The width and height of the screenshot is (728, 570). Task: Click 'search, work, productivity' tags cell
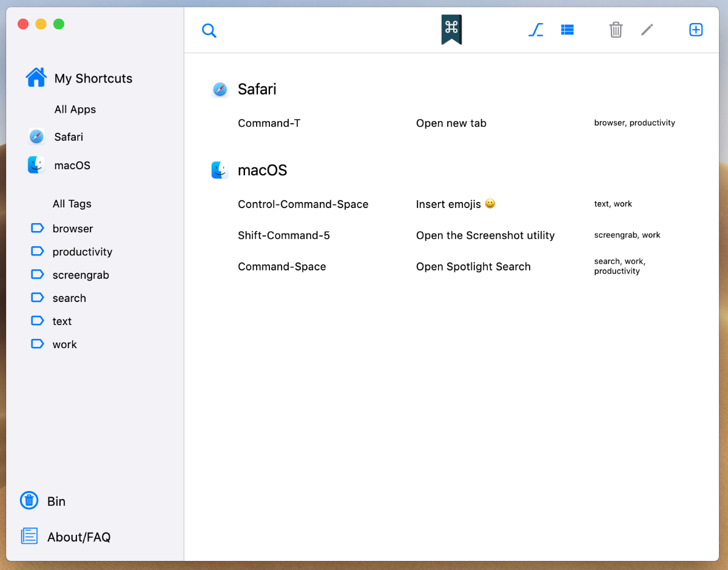tap(620, 266)
